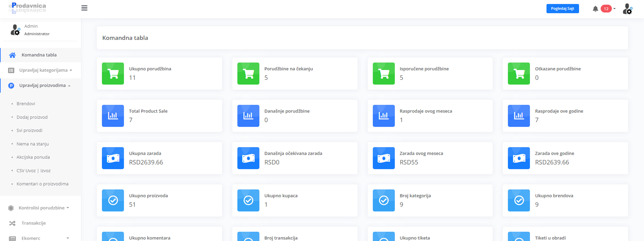Click the Otkazane porudžbine cart icon
This screenshot has height=241, width=644.
519,73
